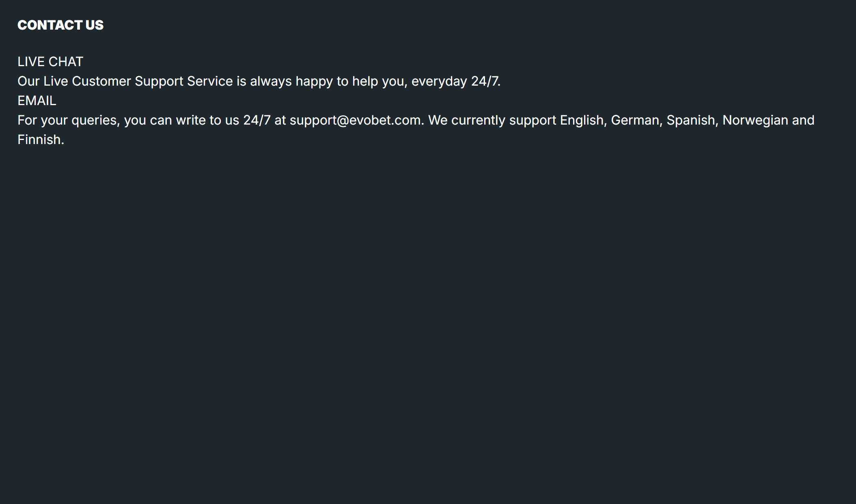Click the CONTACT US heading

60,25
